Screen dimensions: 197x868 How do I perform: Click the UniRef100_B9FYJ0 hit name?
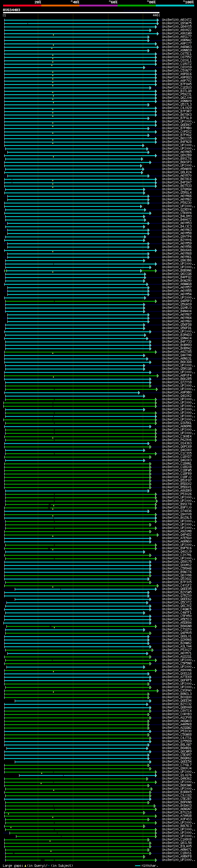coord(177,507)
